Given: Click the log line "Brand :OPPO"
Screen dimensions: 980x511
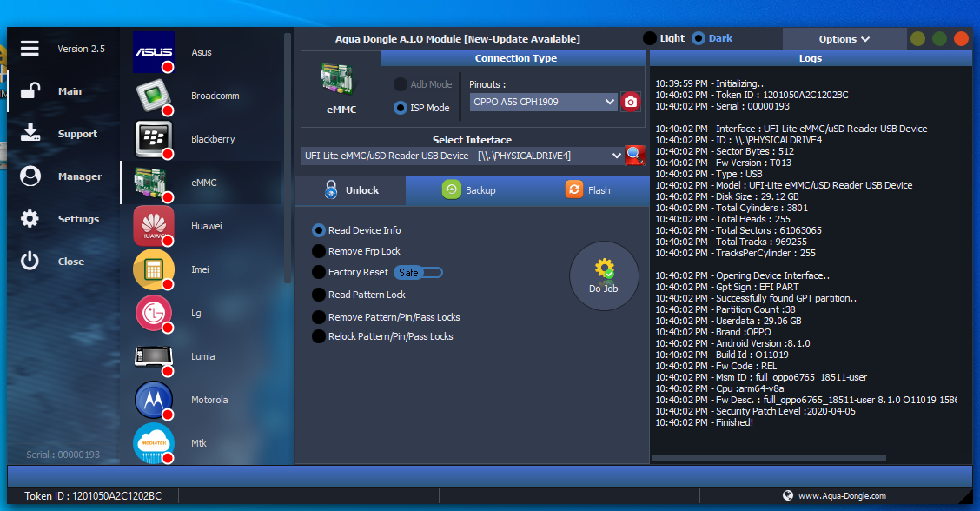Looking at the screenshot, I should pos(712,332).
